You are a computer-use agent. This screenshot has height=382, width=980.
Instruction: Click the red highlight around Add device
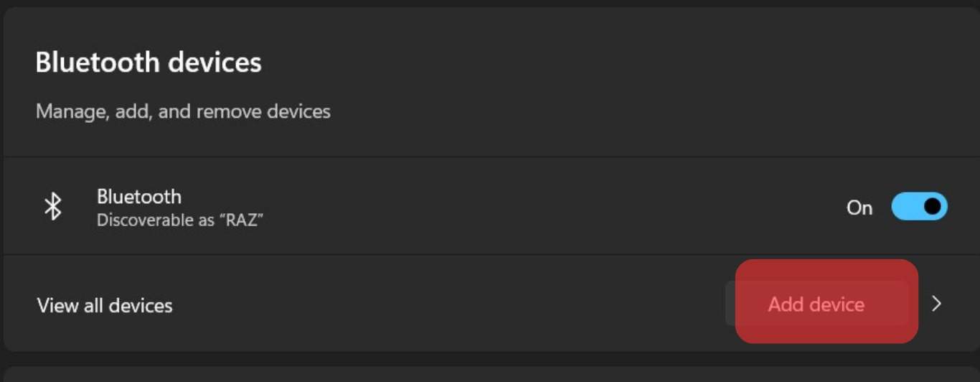(x=826, y=301)
